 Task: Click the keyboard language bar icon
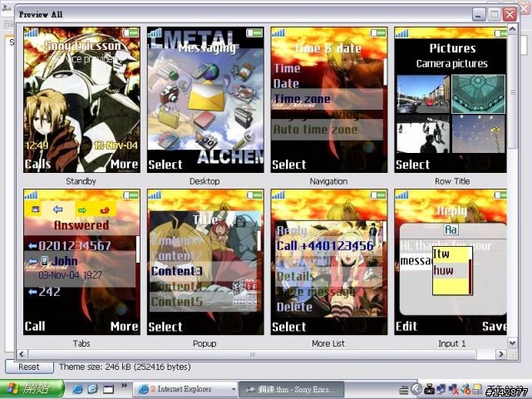pyautogui.click(x=404, y=390)
